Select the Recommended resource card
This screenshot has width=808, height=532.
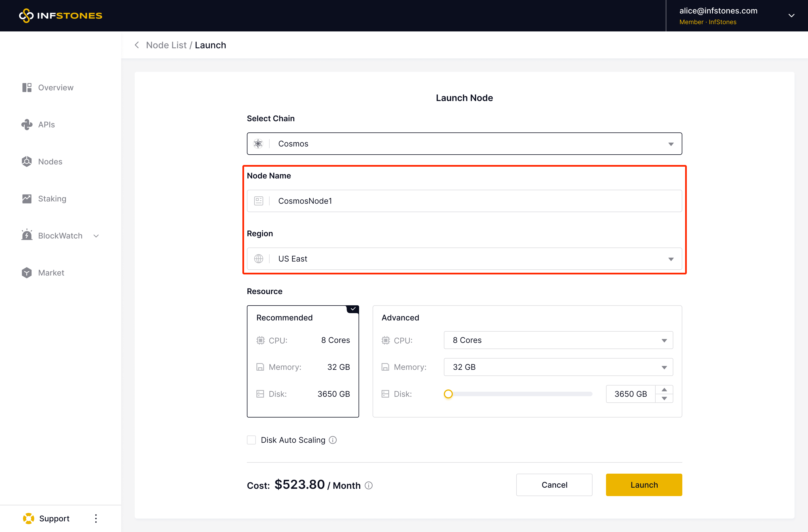(x=302, y=361)
